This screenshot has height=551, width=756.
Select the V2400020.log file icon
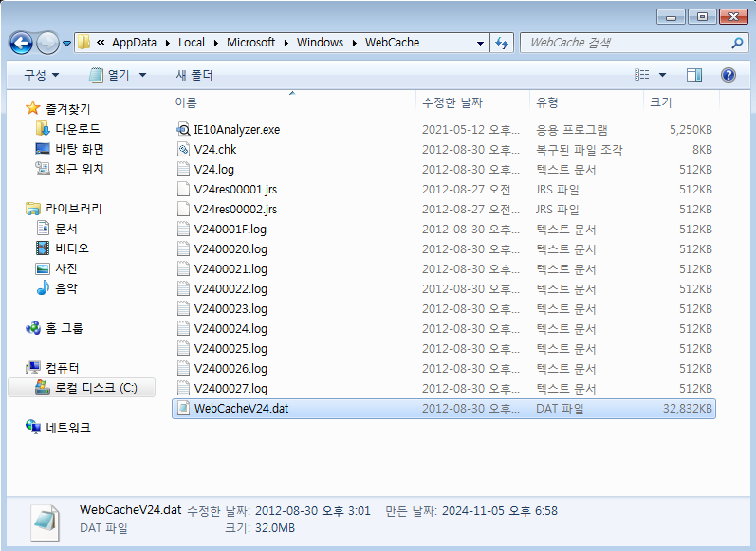click(x=183, y=248)
